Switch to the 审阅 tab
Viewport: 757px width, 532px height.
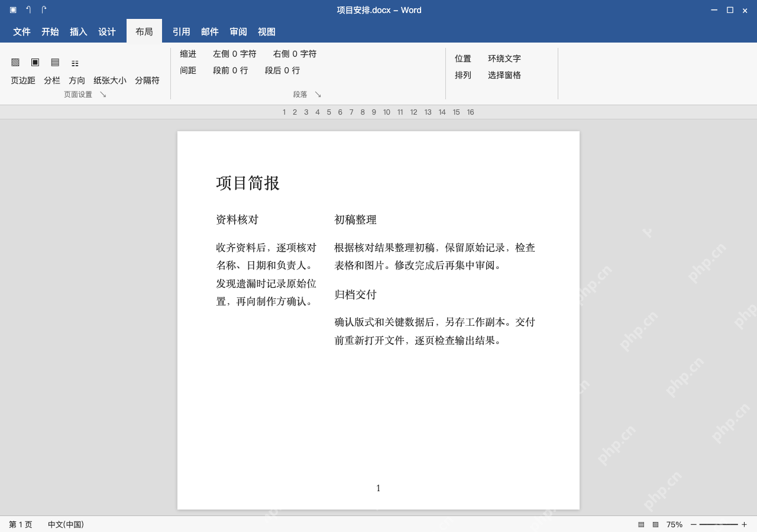238,32
